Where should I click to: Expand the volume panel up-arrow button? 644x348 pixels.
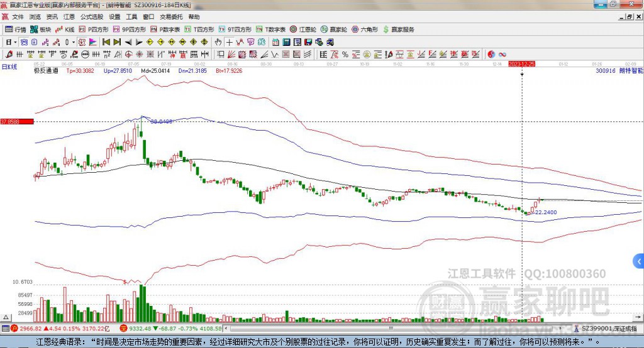tap(6, 318)
